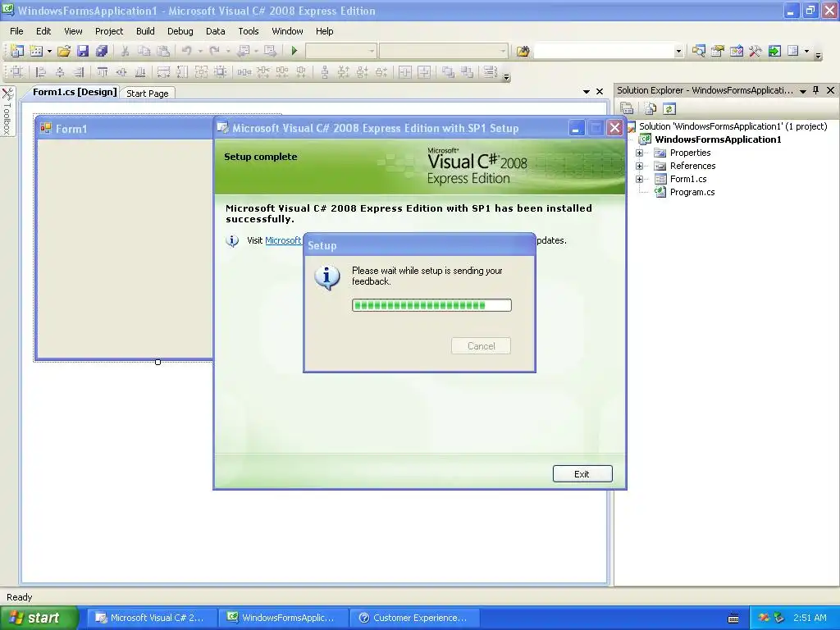Open the Object Browser toolbar icon

(737, 51)
